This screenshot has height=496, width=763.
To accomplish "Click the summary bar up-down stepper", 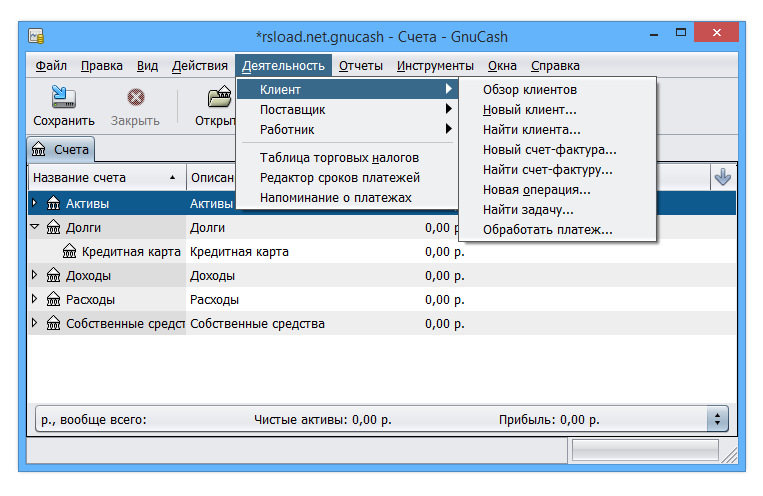I will point(717,419).
